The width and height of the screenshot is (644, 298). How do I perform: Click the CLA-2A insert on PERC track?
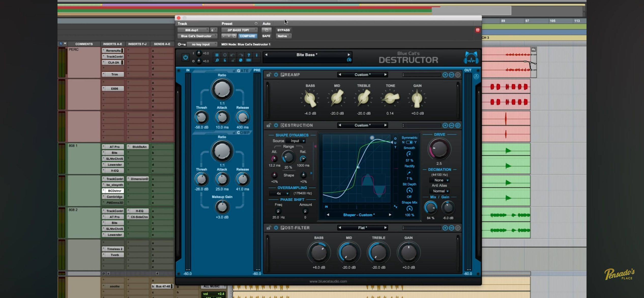pyautogui.click(x=113, y=62)
